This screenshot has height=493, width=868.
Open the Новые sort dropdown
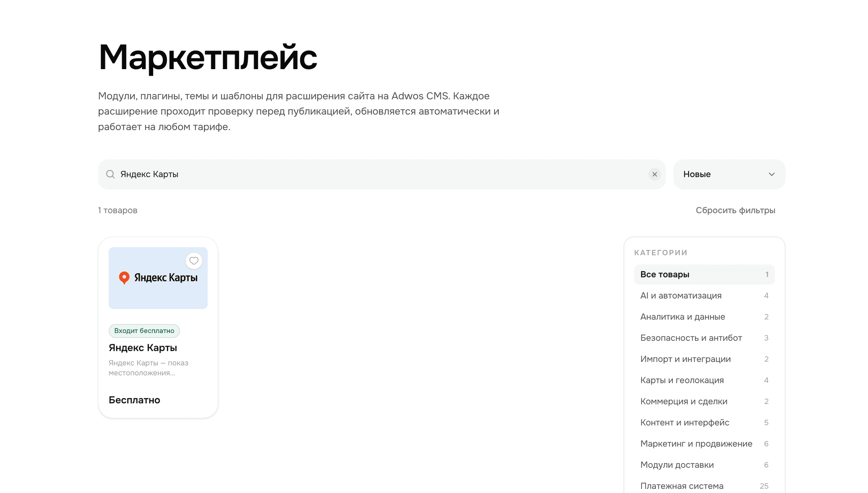point(729,174)
